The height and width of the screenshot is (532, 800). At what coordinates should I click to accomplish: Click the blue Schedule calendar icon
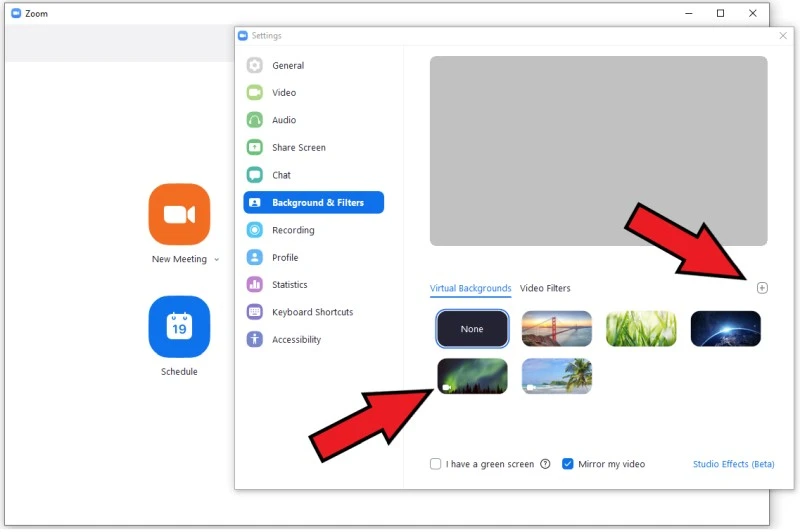click(179, 327)
